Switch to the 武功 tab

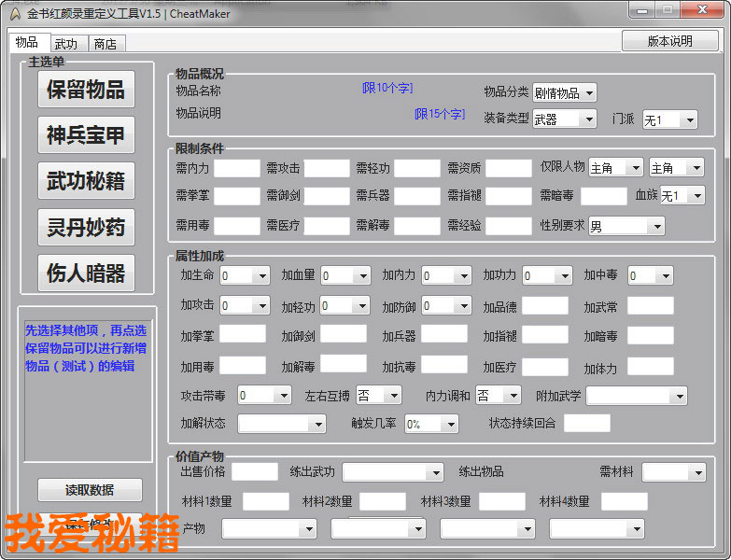coord(65,44)
